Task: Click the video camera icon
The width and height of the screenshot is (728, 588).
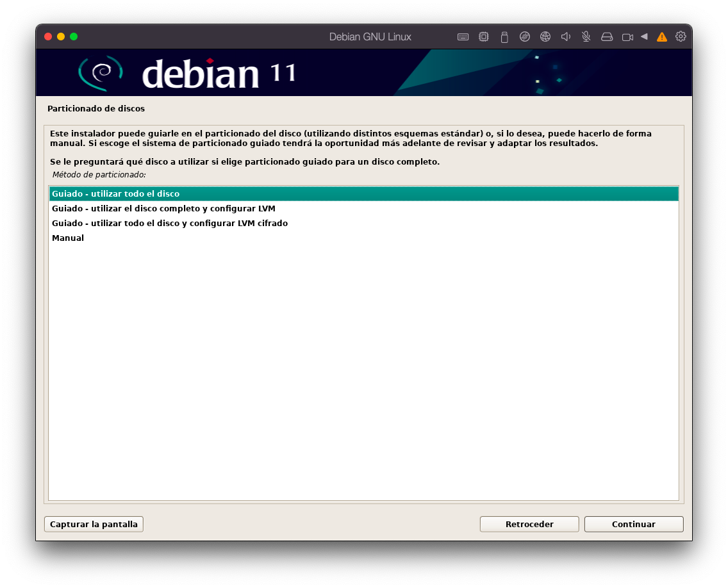Action: point(627,37)
